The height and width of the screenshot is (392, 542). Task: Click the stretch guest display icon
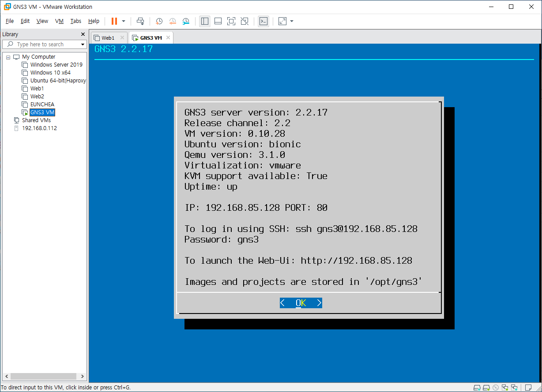pos(282,21)
